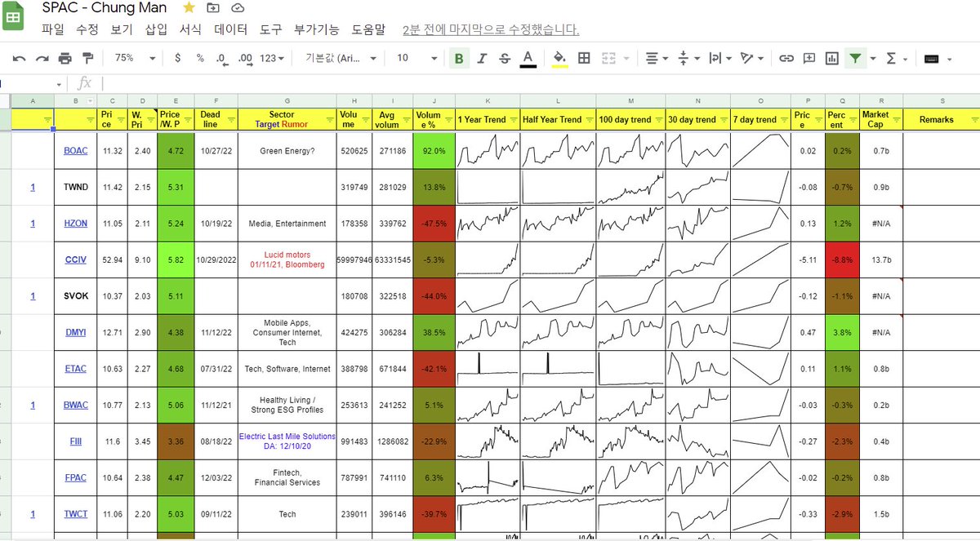Viewport: 980px width, 541px height.
Task: Add a comment using the comment icon
Action: [809, 59]
